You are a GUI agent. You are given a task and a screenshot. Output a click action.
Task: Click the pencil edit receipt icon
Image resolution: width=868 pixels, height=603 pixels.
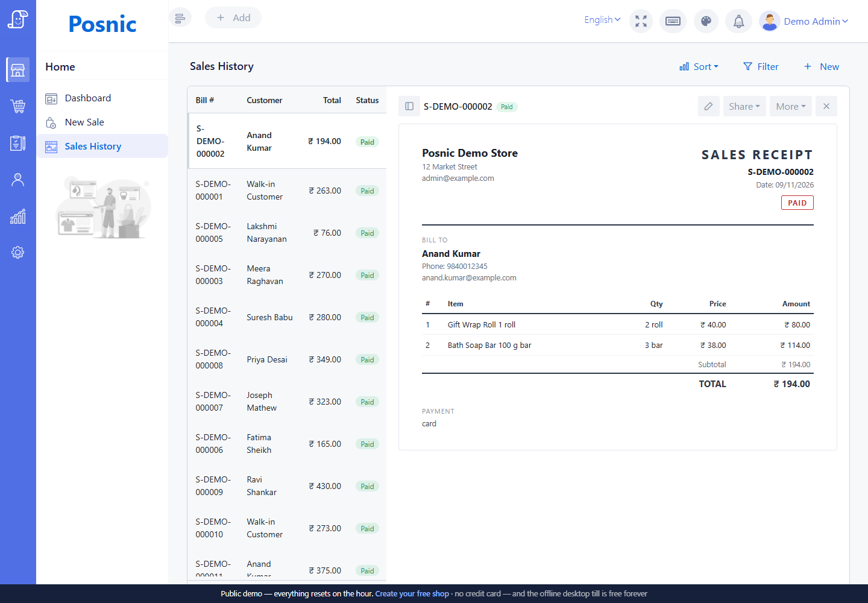pyautogui.click(x=709, y=106)
